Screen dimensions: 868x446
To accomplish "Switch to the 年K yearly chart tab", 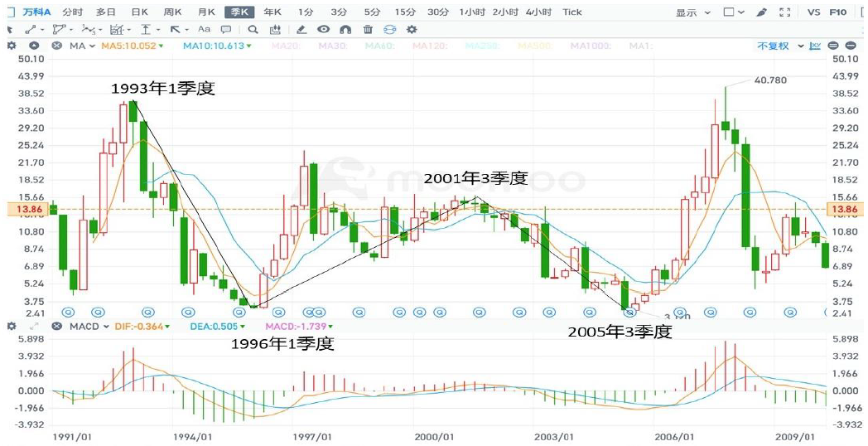I will coord(272,12).
